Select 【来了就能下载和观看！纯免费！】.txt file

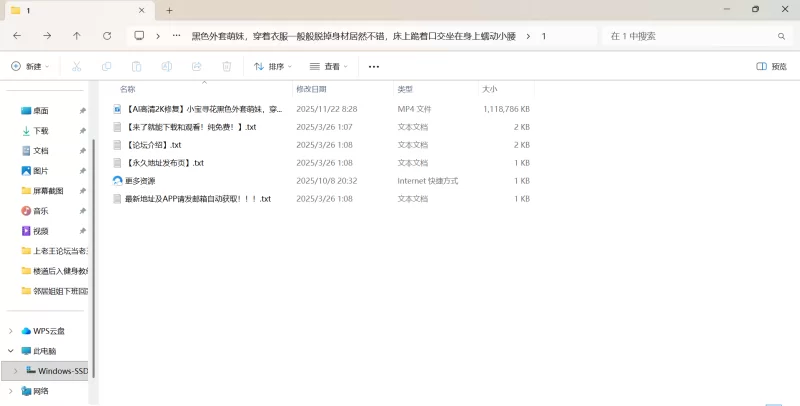[x=190, y=127]
